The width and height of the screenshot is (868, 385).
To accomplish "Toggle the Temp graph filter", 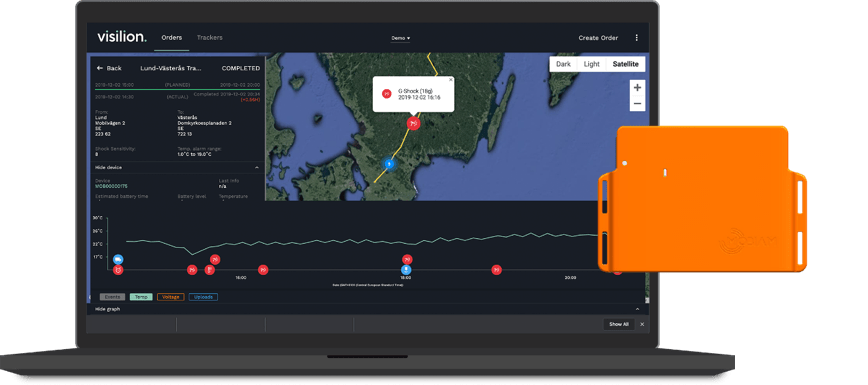I will coord(141,297).
